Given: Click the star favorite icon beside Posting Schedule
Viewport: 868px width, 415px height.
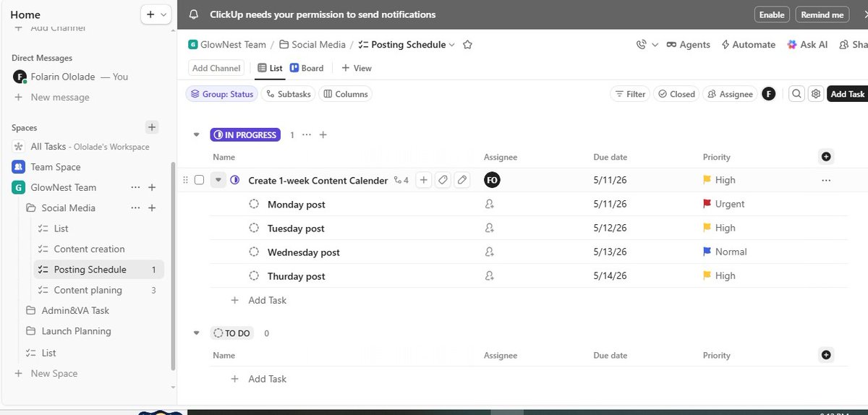Looking at the screenshot, I should (x=467, y=45).
